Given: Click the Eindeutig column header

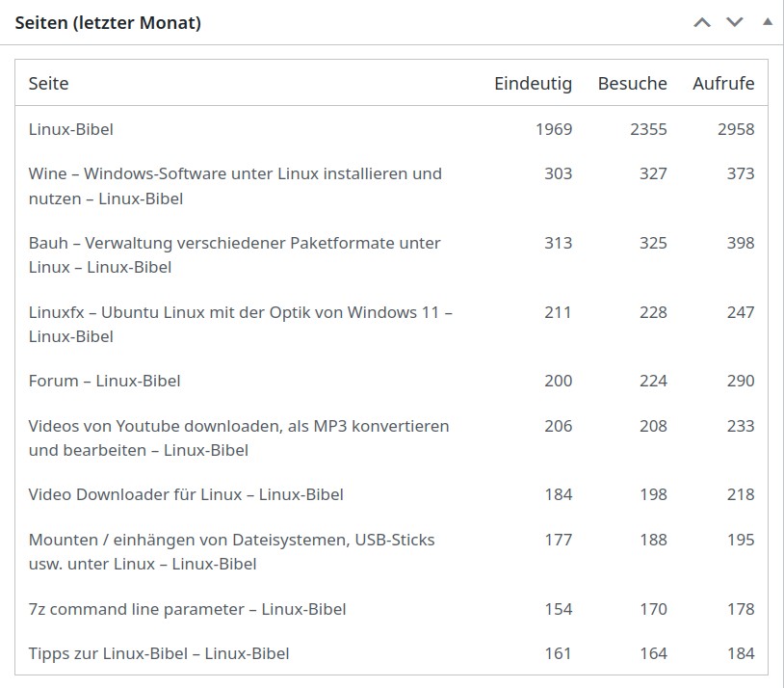Looking at the screenshot, I should point(533,84).
